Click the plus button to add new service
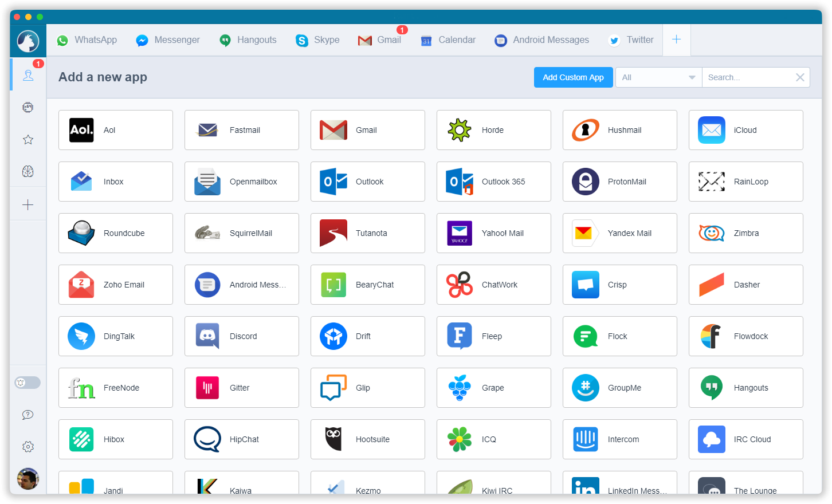Viewport: 832px width, 504px height. 677,40
